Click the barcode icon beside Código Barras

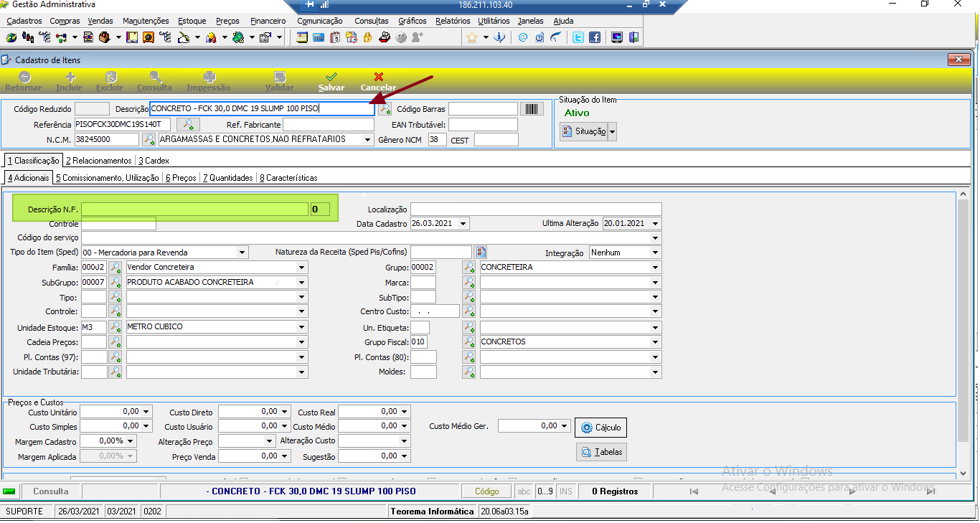(532, 109)
